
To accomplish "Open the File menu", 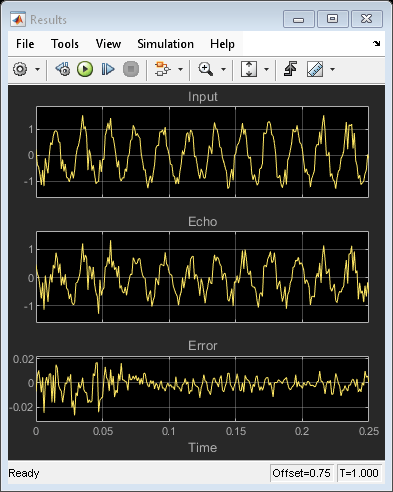I will 25,44.
